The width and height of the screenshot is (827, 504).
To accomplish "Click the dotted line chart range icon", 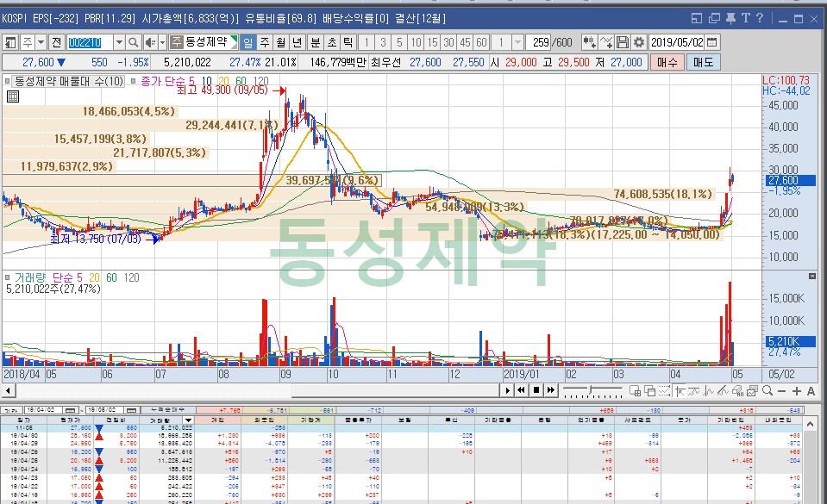I will (x=665, y=390).
